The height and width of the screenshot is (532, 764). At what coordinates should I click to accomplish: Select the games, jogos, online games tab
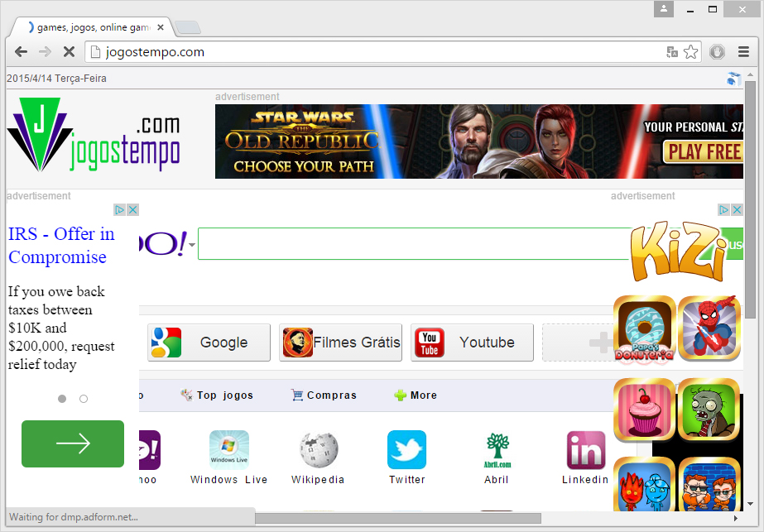click(x=91, y=27)
